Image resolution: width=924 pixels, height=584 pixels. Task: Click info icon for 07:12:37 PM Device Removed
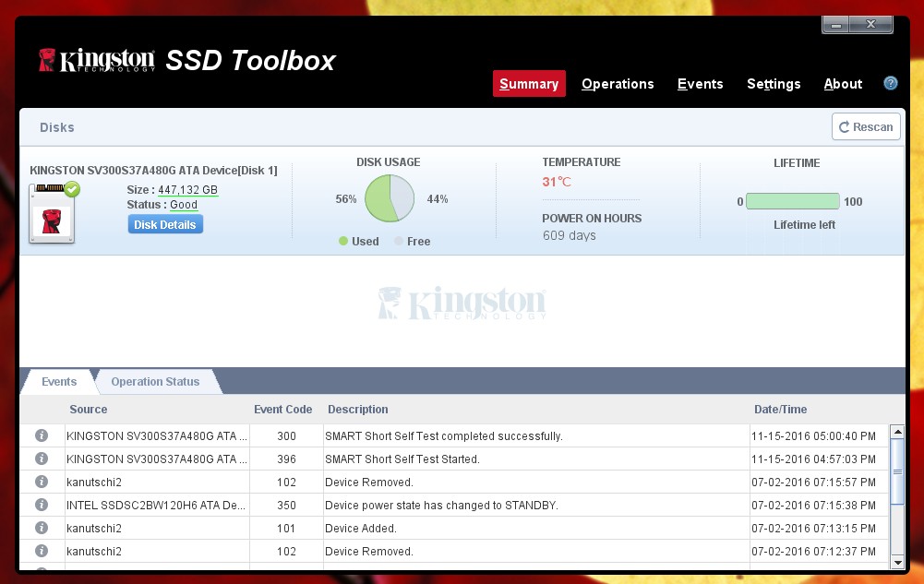pos(42,551)
